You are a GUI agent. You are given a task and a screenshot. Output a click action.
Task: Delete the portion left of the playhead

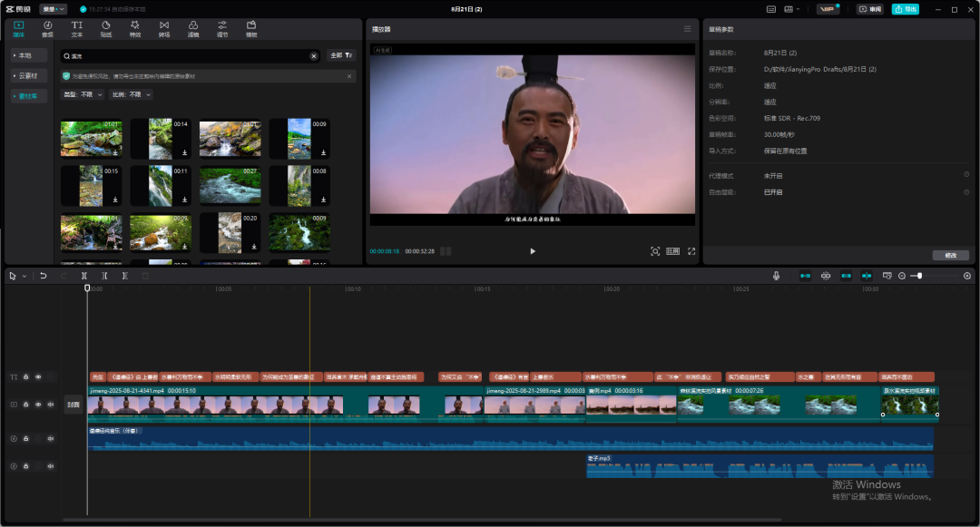point(104,276)
